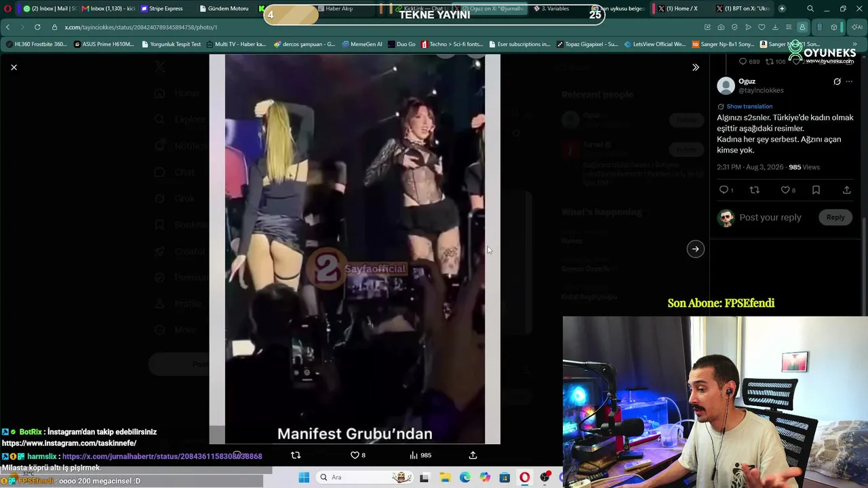Reload the current page

tap(37, 27)
